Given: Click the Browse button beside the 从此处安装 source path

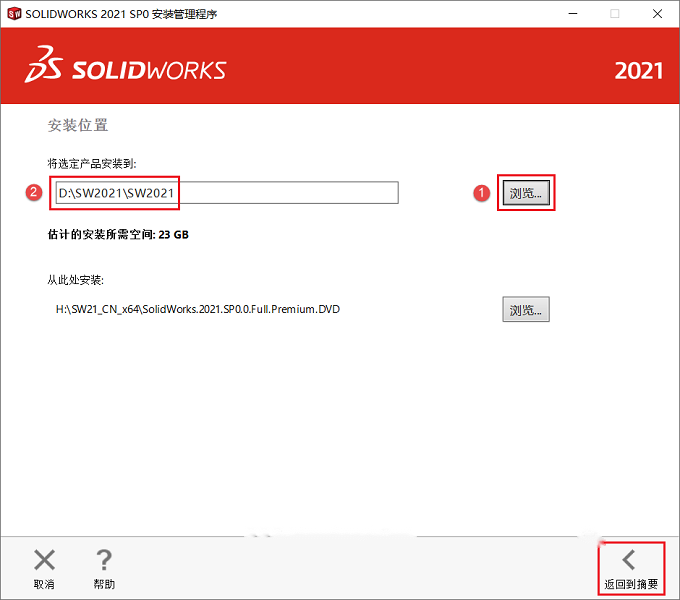Looking at the screenshot, I should (x=526, y=309).
